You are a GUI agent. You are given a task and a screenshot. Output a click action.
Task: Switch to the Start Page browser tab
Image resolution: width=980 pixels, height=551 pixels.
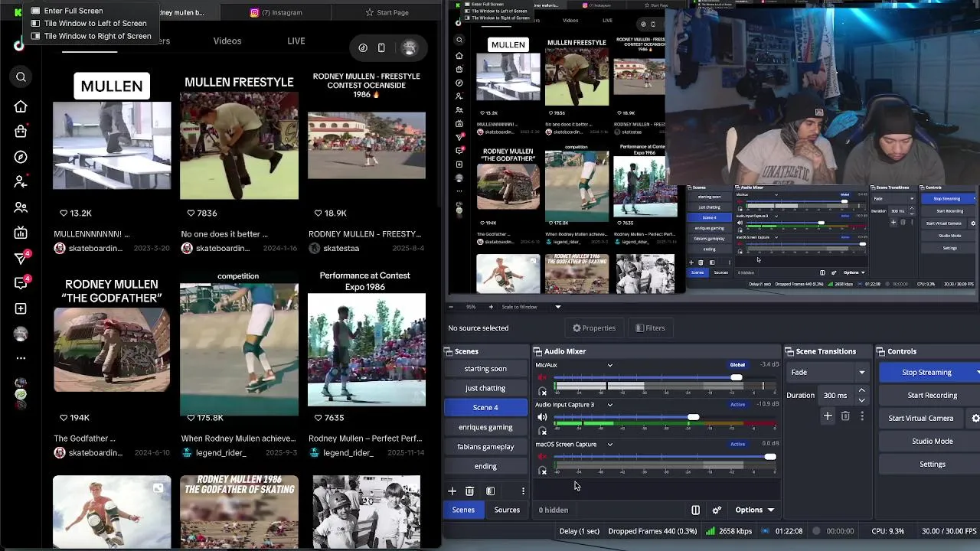pyautogui.click(x=387, y=12)
